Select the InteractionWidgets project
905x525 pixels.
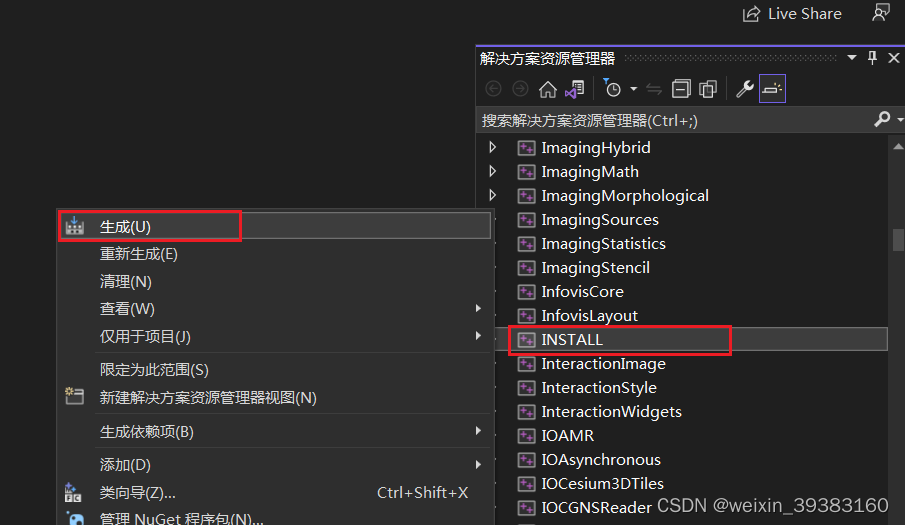coord(611,412)
